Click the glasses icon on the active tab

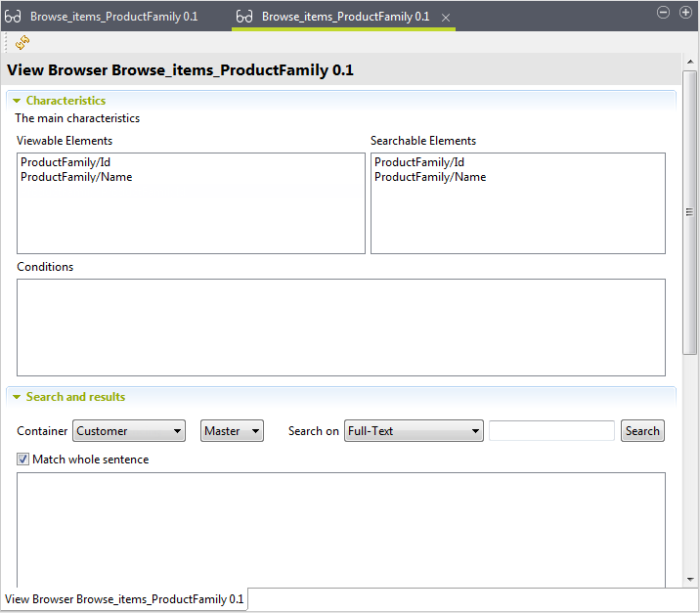(245, 17)
